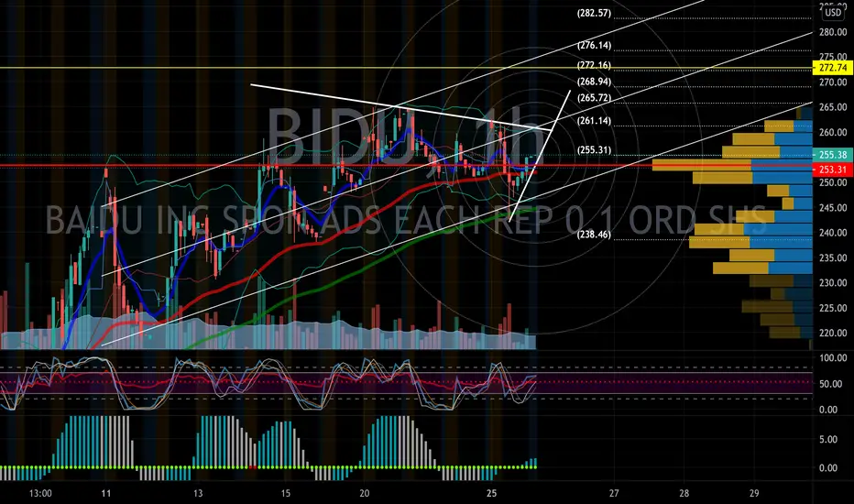Click the 245.00 price axis tick
Viewport: 854px width, 504px height.
(833, 208)
